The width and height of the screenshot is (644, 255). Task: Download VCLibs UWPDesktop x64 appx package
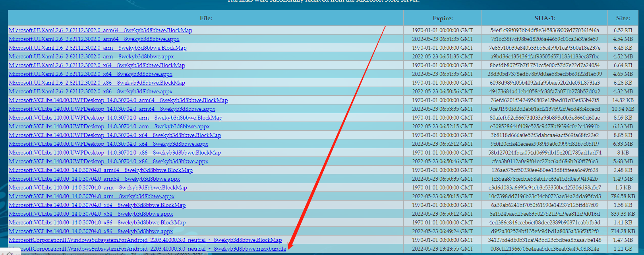[x=108, y=144]
